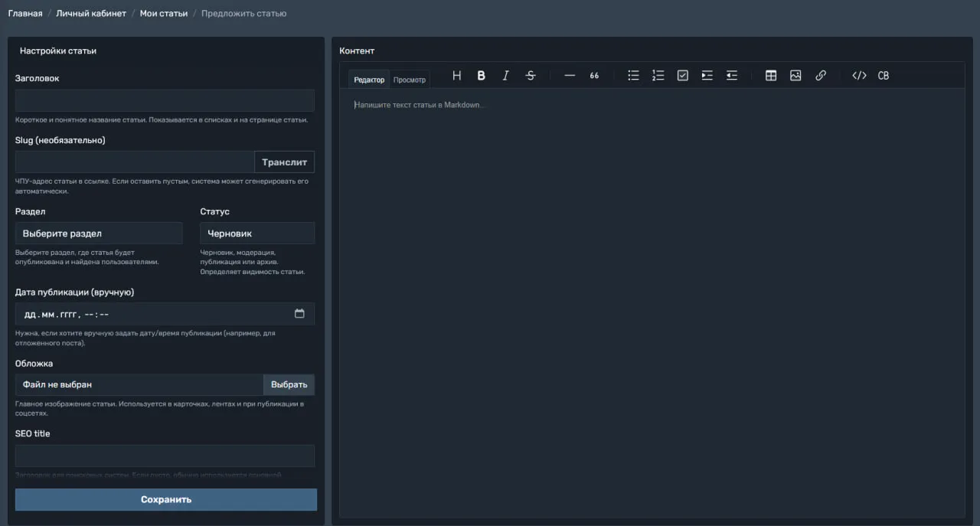Insert a horizontal rule line

[x=570, y=76]
